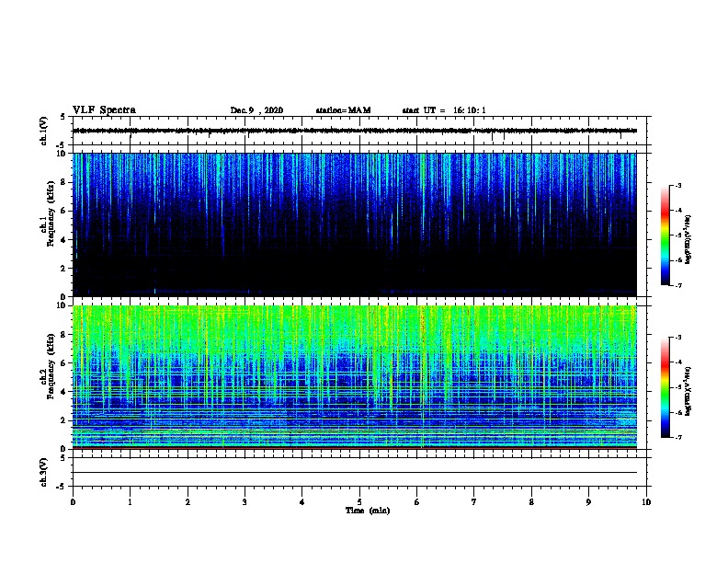Click the -3 tick on upper color bar
Image resolution: width=728 pixels, height=563 pixels.
[677, 186]
